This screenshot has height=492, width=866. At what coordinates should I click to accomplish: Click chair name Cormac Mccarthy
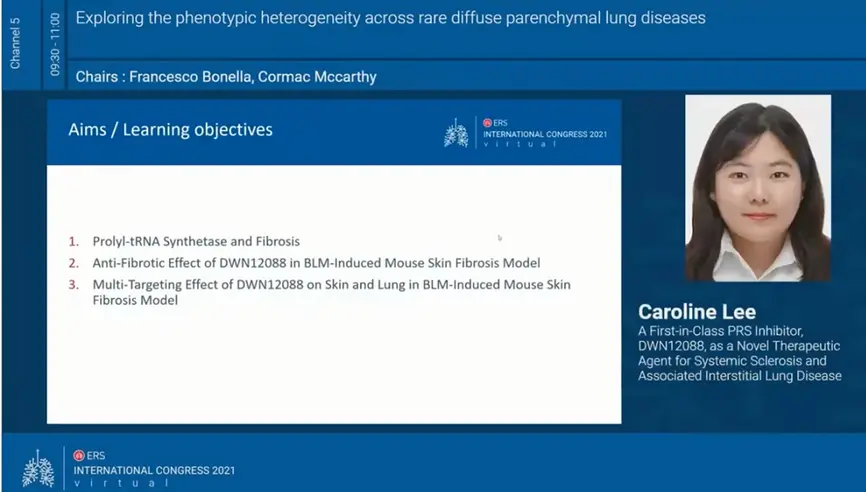click(x=317, y=76)
